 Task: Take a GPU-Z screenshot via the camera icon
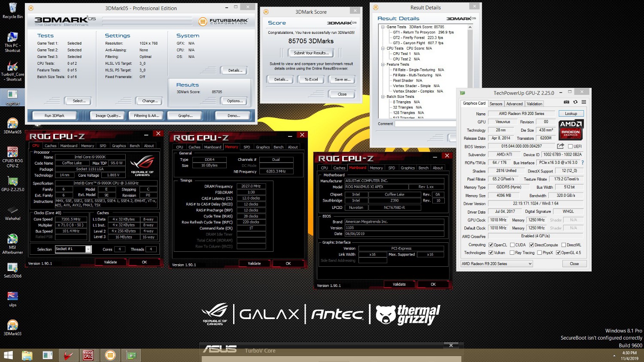[x=566, y=102]
